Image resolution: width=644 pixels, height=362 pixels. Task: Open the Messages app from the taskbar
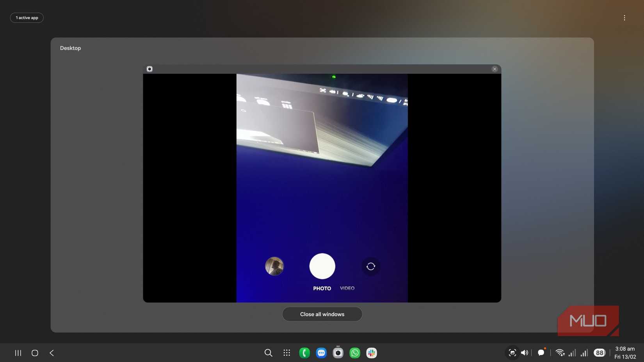click(x=320, y=352)
